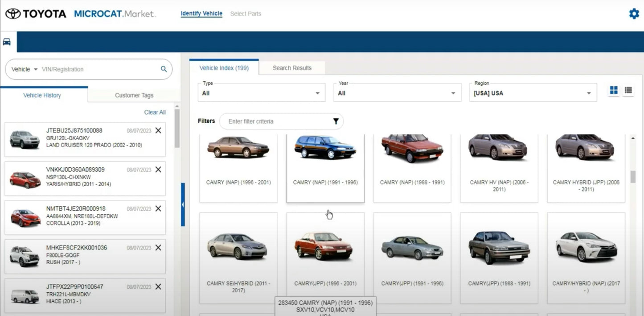Image resolution: width=644 pixels, height=316 pixels.
Task: Click the car icon tab
Action: (7, 42)
